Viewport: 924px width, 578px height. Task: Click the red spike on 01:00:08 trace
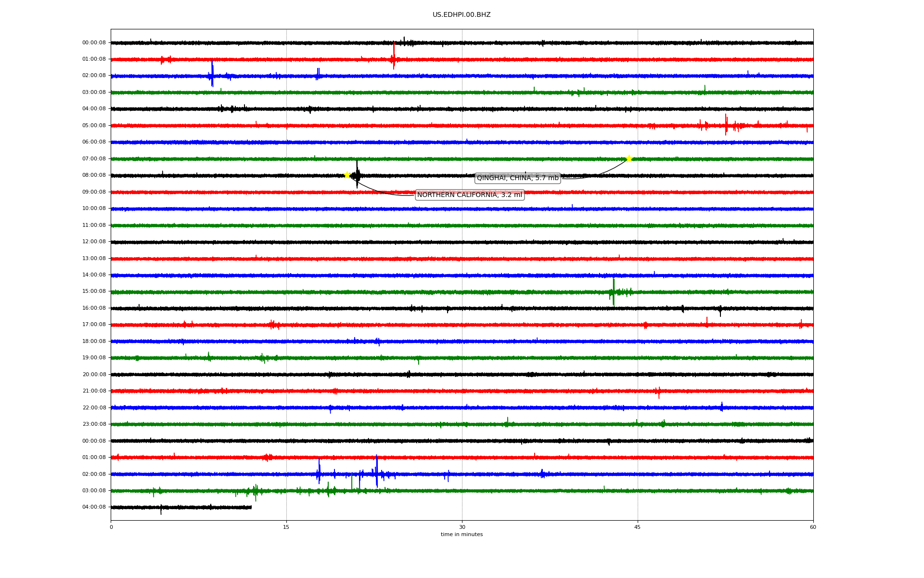click(394, 55)
